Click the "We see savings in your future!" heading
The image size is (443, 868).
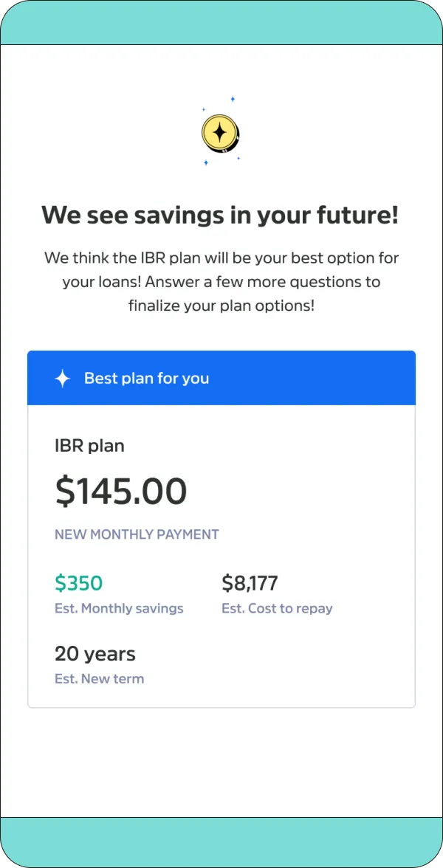tap(220, 216)
